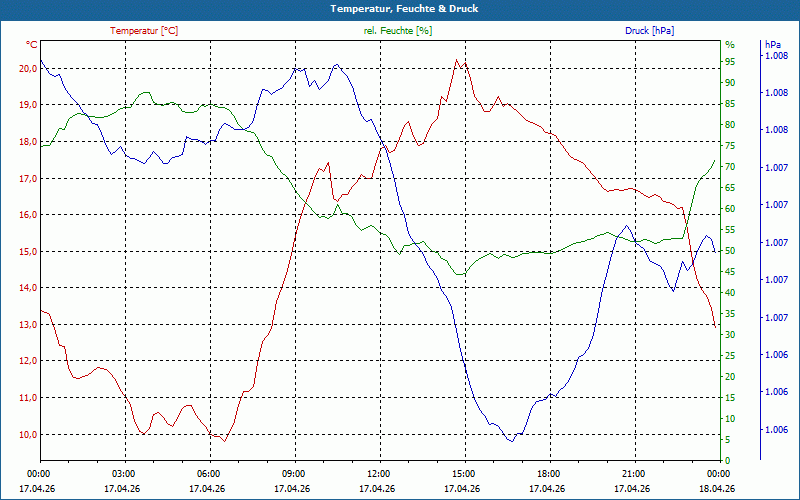Click the "17,0" temperature axis value

(x=28, y=178)
